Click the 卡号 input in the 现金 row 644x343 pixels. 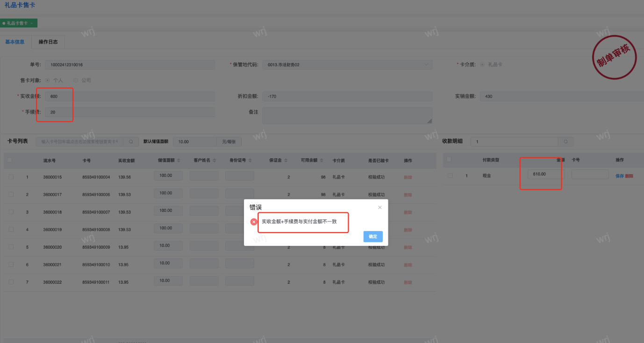point(590,175)
